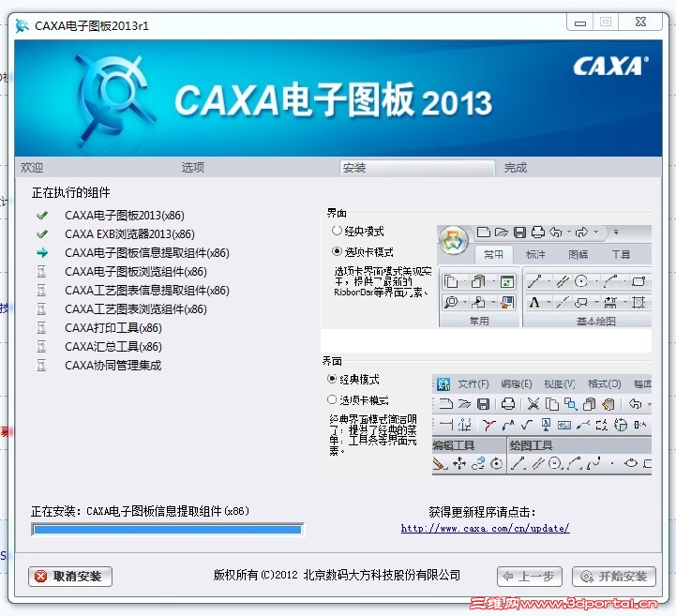Click the four-arrow Move icon under 编辑工具
Screen dimensions: 676x616
tap(459, 463)
